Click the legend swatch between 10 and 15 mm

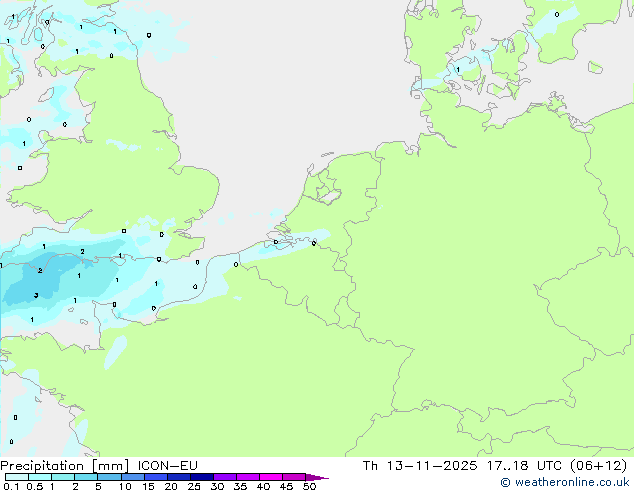tap(133, 477)
